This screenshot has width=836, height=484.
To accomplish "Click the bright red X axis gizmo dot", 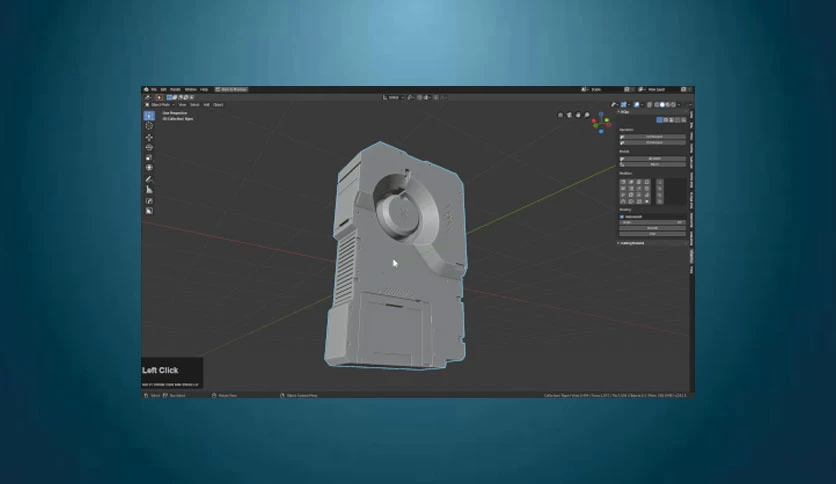I will coord(593,120).
